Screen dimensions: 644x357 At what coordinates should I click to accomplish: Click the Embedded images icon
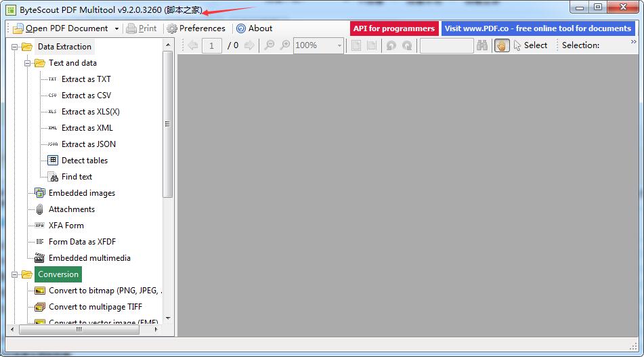coord(40,192)
